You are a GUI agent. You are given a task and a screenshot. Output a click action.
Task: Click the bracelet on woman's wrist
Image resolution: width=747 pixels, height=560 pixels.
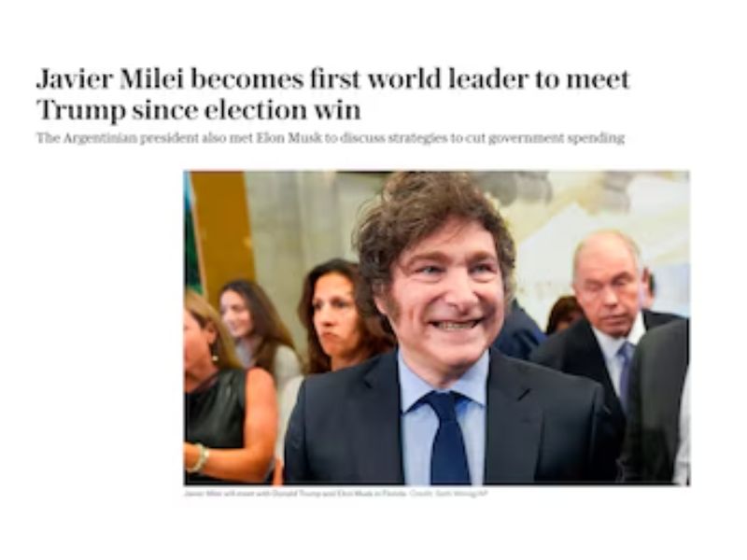coord(200,458)
